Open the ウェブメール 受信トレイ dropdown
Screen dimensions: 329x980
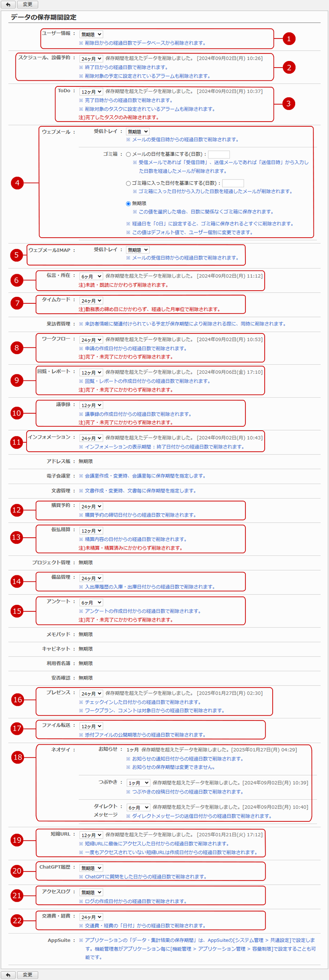coord(138,132)
